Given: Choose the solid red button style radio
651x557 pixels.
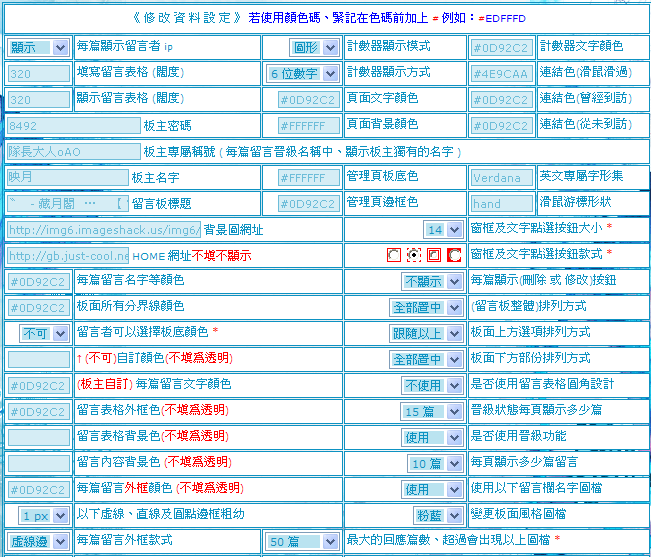Looking at the screenshot, I should coord(454,255).
